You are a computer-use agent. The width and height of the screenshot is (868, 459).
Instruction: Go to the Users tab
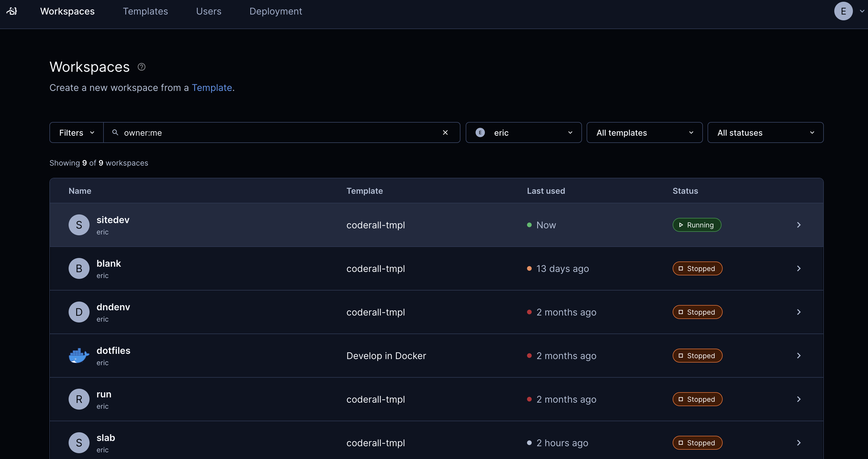(x=209, y=11)
